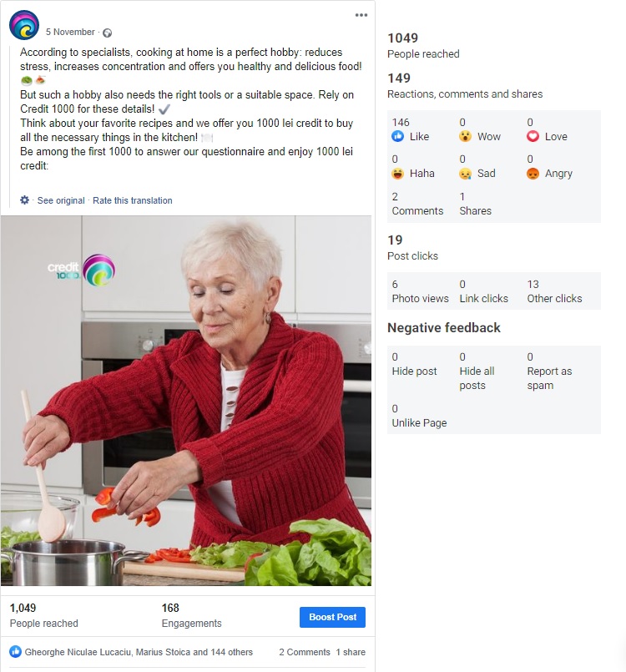Image resolution: width=626 pixels, height=672 pixels.
Task: Open the 1 share link
Action: coord(351,652)
